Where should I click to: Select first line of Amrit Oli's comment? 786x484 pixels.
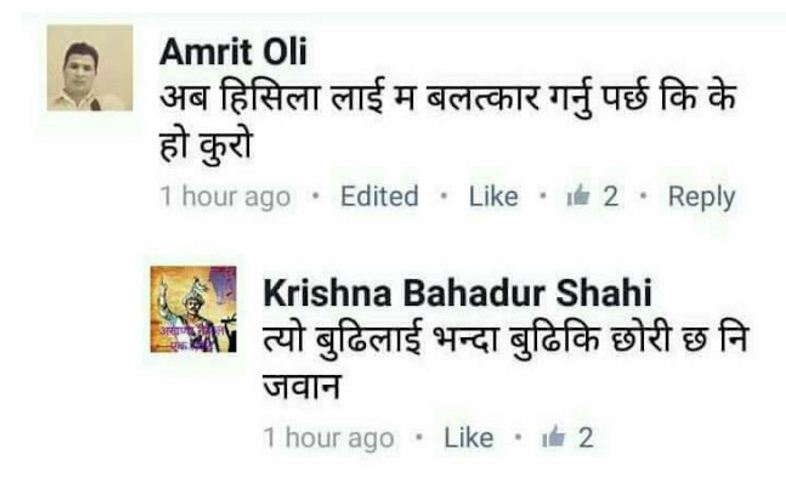pyautogui.click(x=448, y=98)
